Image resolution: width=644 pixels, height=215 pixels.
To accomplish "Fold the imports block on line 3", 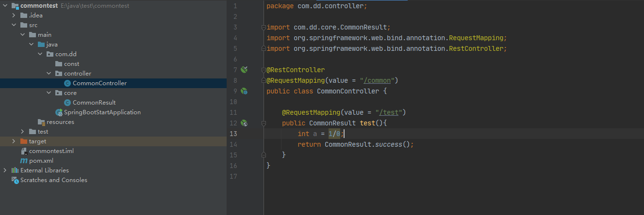I will coord(264,27).
